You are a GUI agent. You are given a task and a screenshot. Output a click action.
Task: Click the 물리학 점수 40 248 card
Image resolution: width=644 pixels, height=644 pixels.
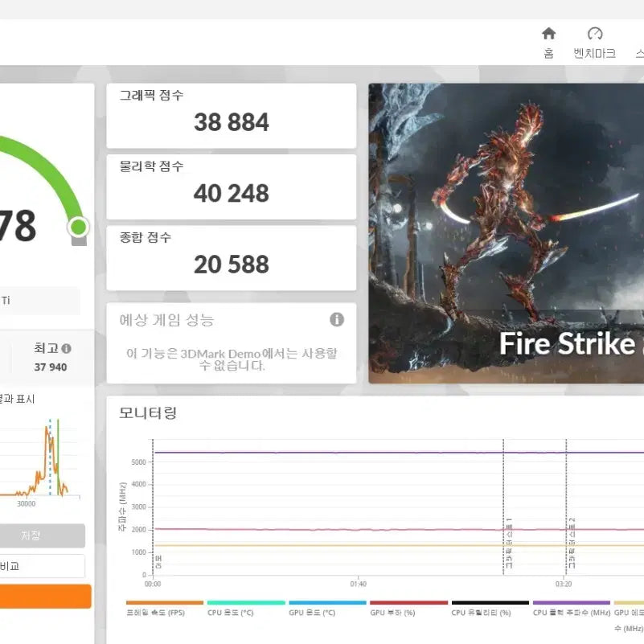(232, 187)
